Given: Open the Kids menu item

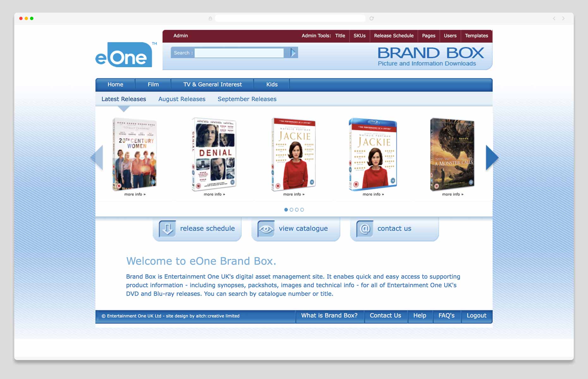Looking at the screenshot, I should (x=272, y=85).
